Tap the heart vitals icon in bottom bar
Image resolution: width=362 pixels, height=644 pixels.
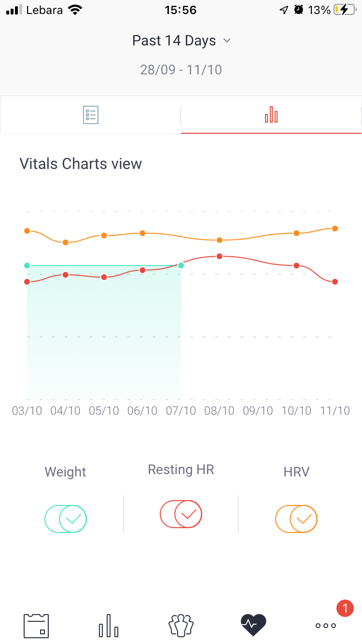(253, 625)
